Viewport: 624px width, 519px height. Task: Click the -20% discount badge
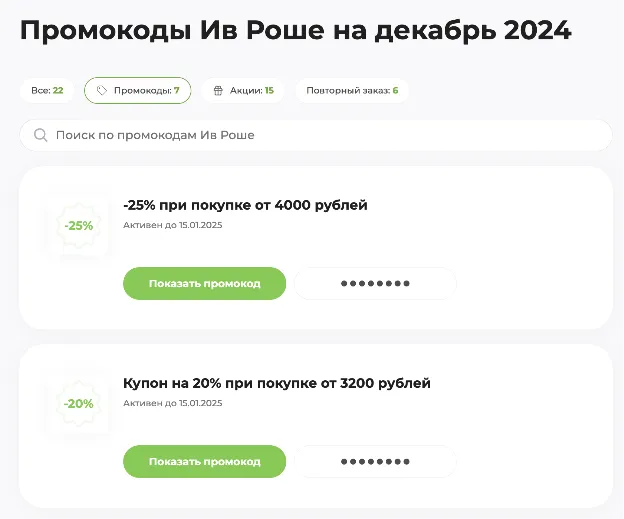(x=78, y=404)
